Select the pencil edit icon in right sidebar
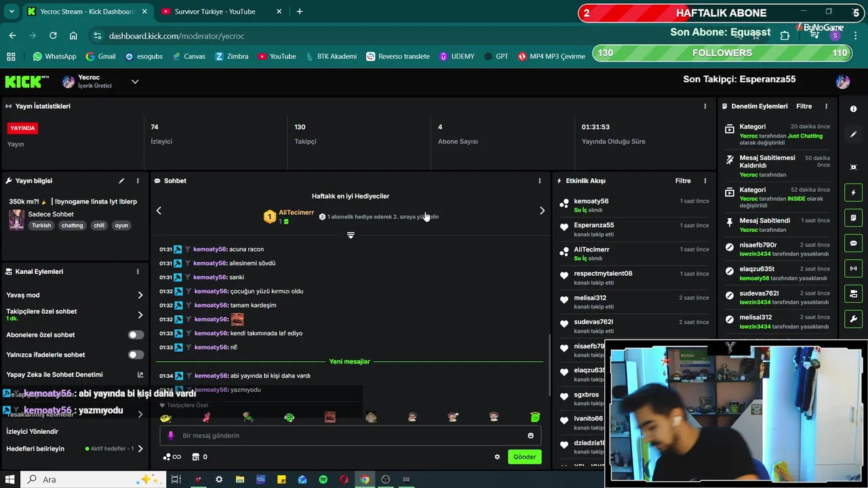Screen dimensions: 868x488 click(x=853, y=134)
